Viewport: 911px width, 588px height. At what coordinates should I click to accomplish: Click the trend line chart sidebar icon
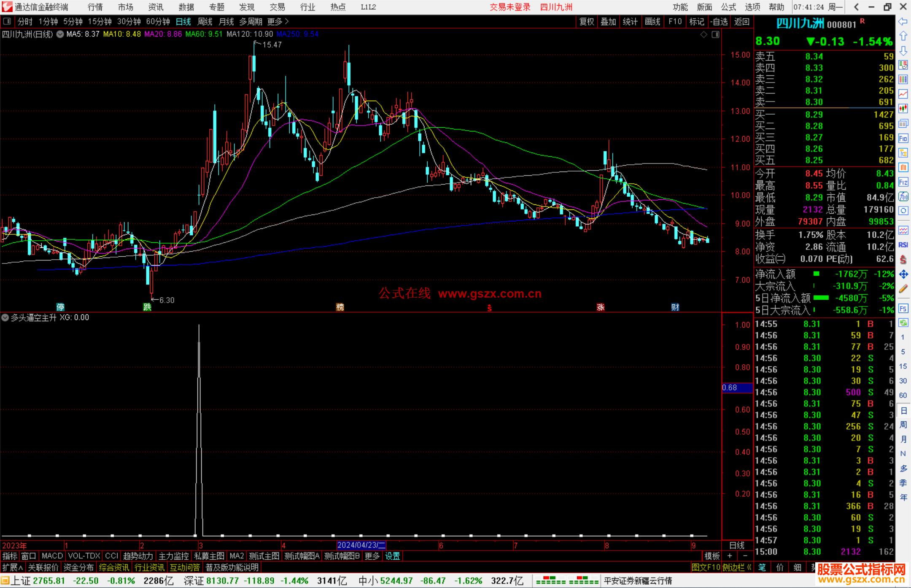tap(903, 94)
